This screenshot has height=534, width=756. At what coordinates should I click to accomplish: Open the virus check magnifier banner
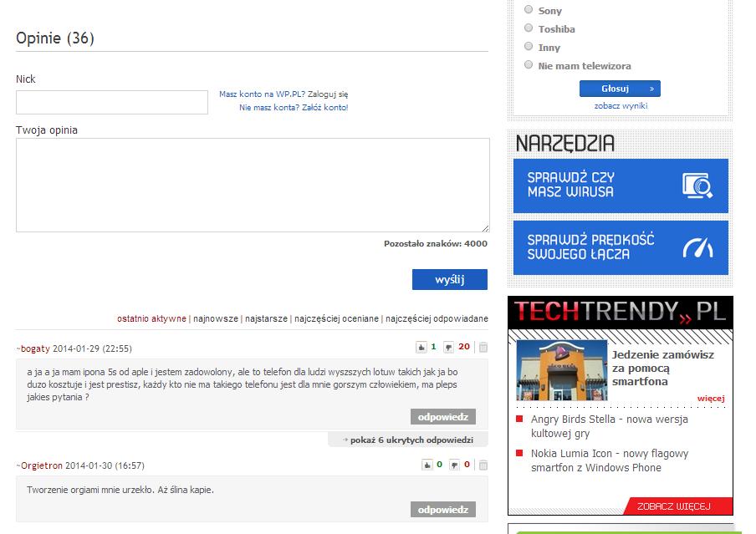pyautogui.click(x=621, y=186)
